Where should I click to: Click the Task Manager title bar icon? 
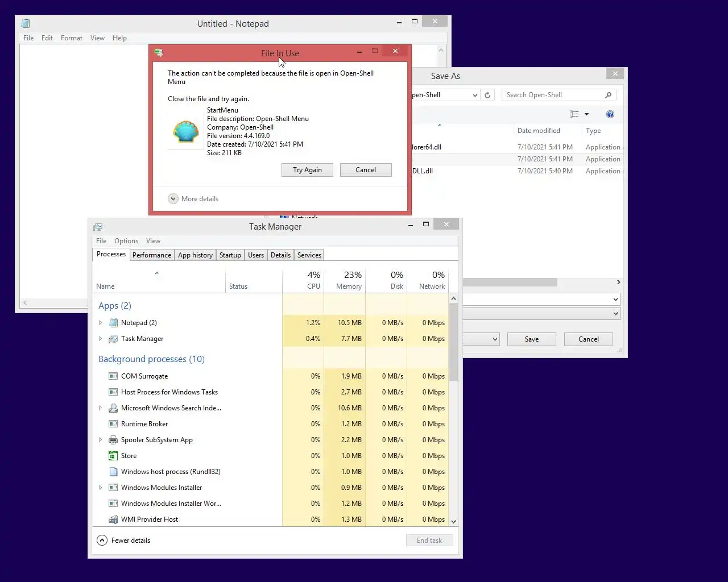(x=98, y=226)
